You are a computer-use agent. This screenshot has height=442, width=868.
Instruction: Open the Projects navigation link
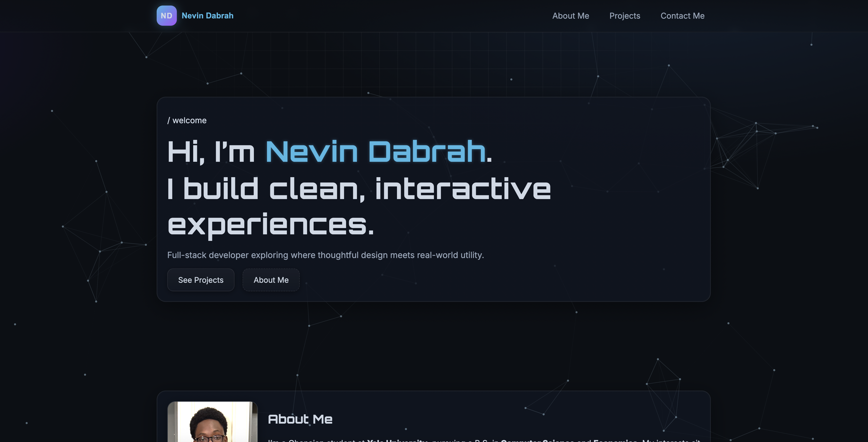(x=625, y=16)
